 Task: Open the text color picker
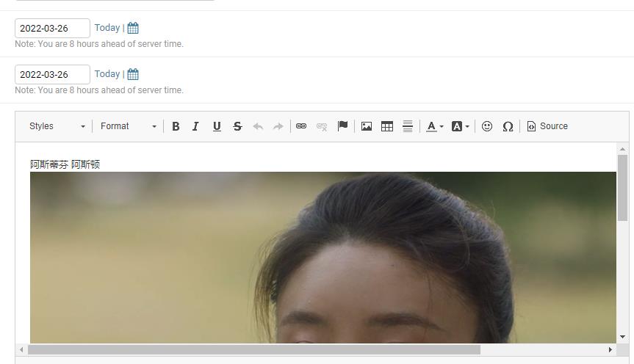click(x=435, y=126)
